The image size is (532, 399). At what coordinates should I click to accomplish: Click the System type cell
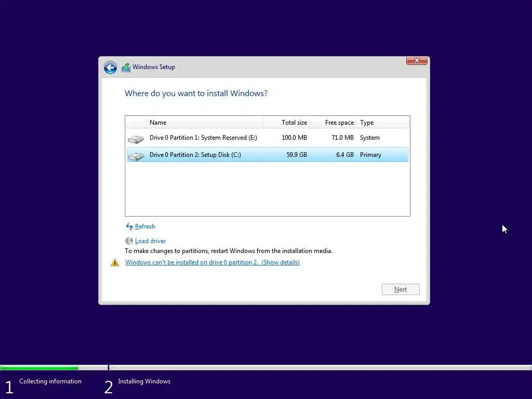click(x=370, y=138)
